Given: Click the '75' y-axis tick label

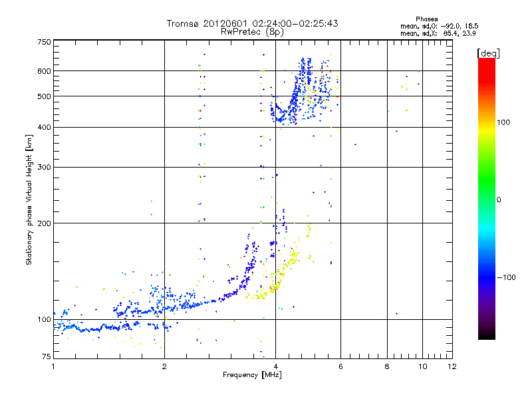Looking at the screenshot, I should pos(47,356).
